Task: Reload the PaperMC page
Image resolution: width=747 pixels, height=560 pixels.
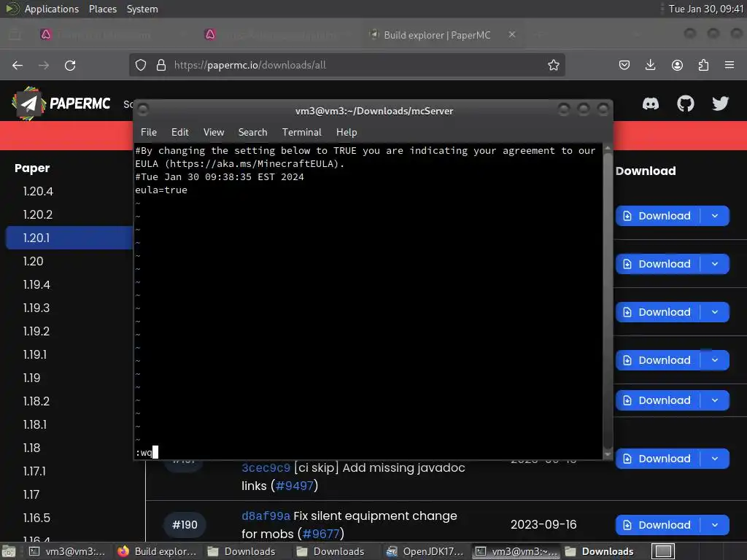Action: point(70,65)
